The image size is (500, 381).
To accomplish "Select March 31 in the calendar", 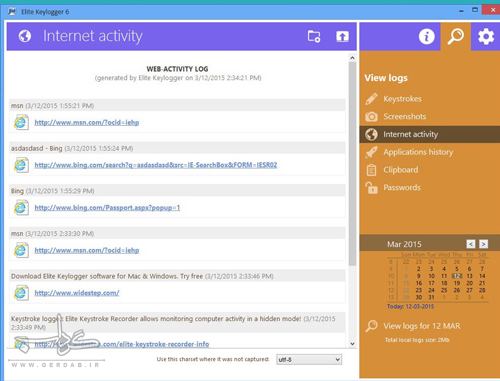I will tap(431, 297).
